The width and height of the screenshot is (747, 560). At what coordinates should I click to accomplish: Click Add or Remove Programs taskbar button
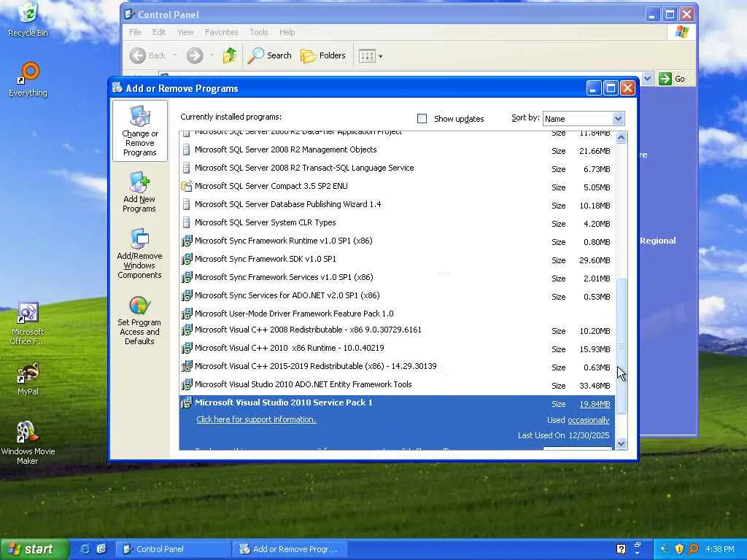click(290, 549)
